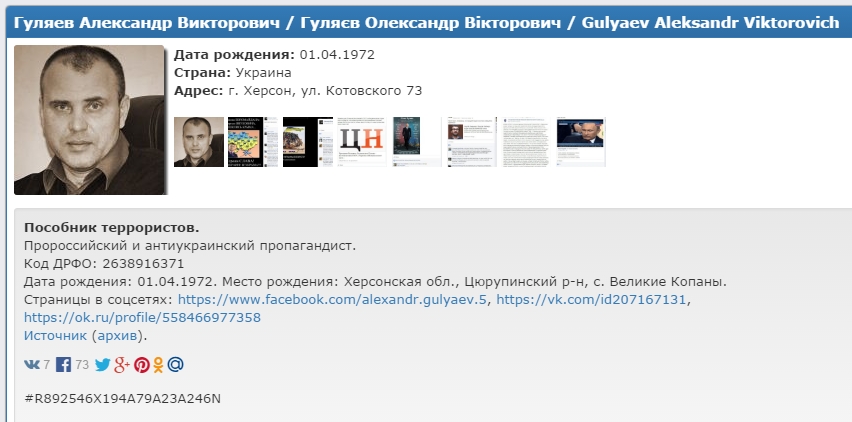Open the first small portrait thumbnail
Image resolution: width=852 pixels, height=422 pixels.
(x=199, y=142)
